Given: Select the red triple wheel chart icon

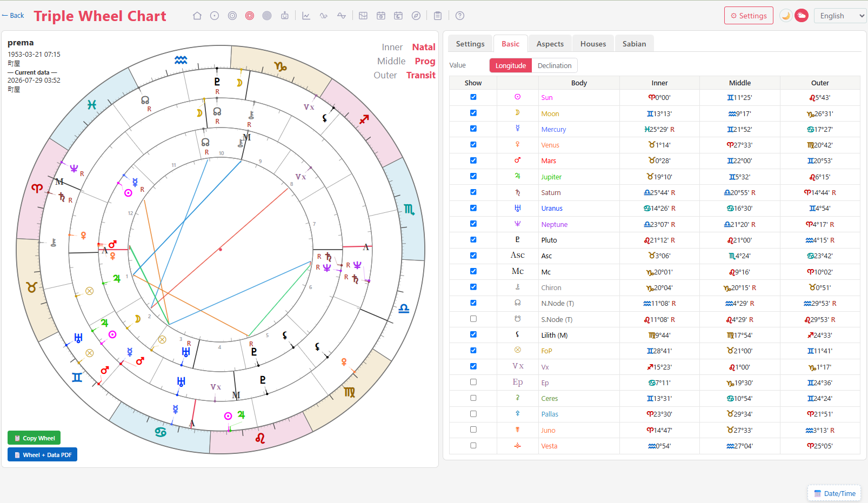Looking at the screenshot, I should tap(250, 16).
